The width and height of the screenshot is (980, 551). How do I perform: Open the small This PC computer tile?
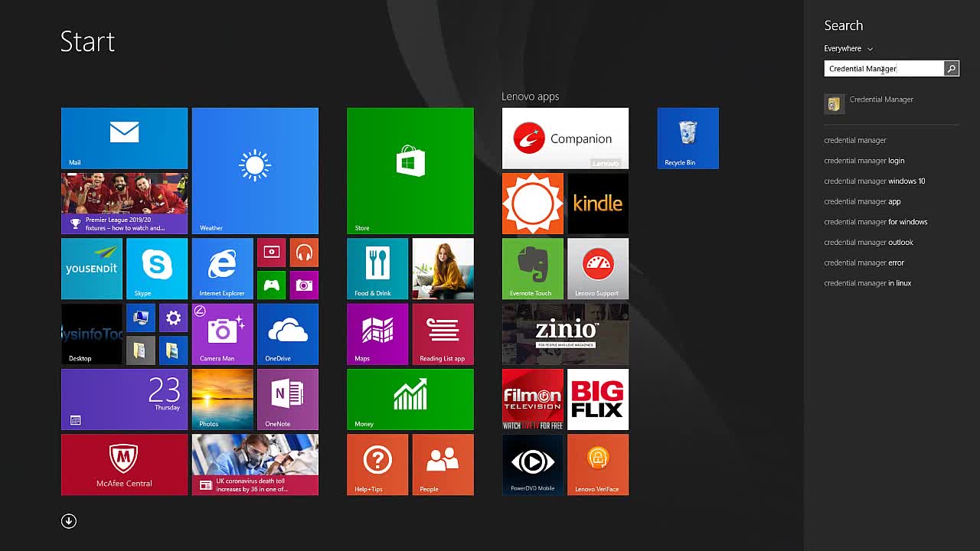(x=140, y=318)
